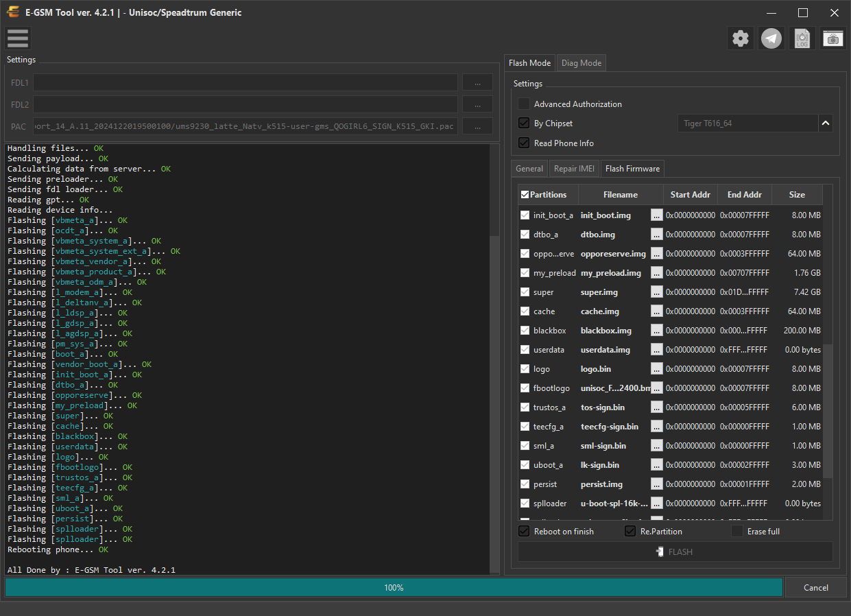The image size is (851, 616).
Task: Select the Flash Firmware tab
Action: tap(632, 169)
